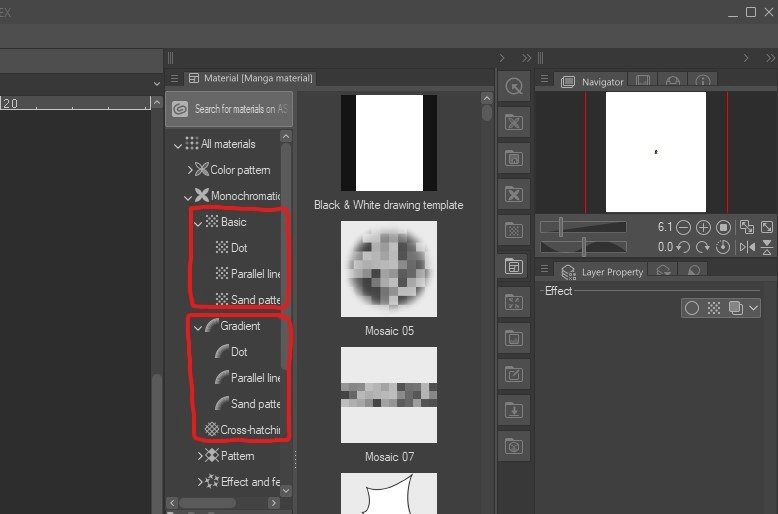The image size is (778, 514).
Task: Expand the Color pattern folder
Action: (190, 170)
